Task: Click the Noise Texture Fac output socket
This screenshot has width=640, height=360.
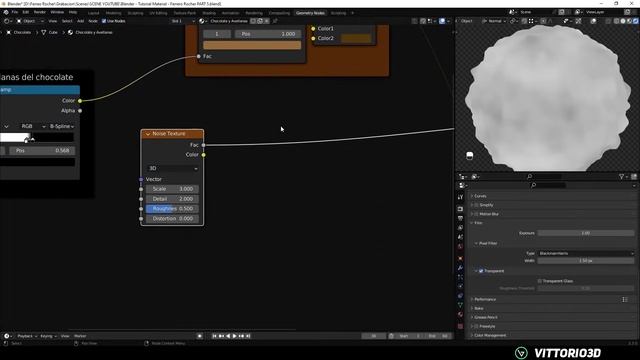Action: pyautogui.click(x=204, y=145)
